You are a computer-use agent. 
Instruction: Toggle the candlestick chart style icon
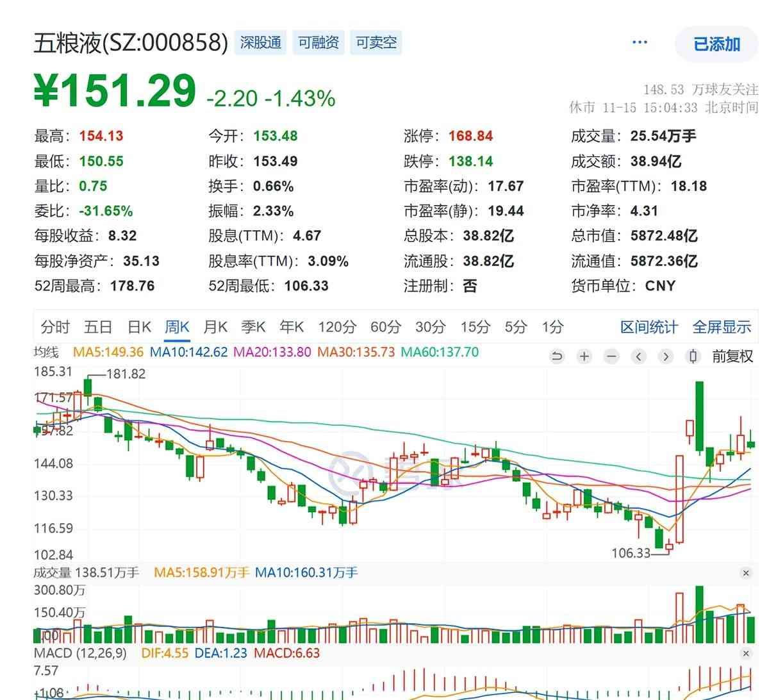click(693, 356)
